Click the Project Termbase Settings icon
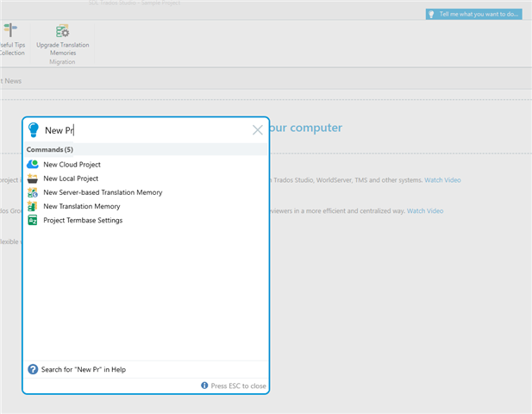532x414 pixels. click(x=33, y=220)
